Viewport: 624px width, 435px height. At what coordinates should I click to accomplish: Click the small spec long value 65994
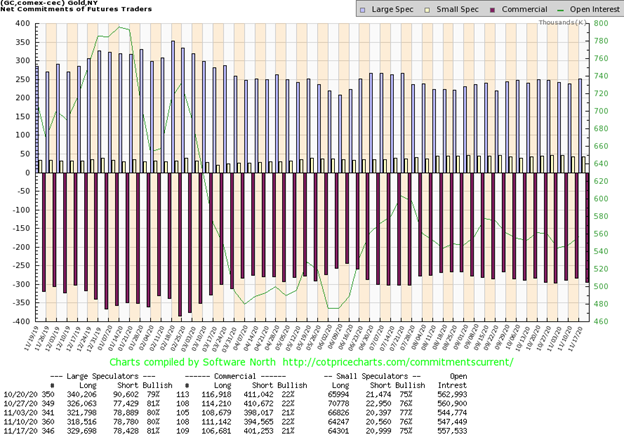(x=337, y=394)
